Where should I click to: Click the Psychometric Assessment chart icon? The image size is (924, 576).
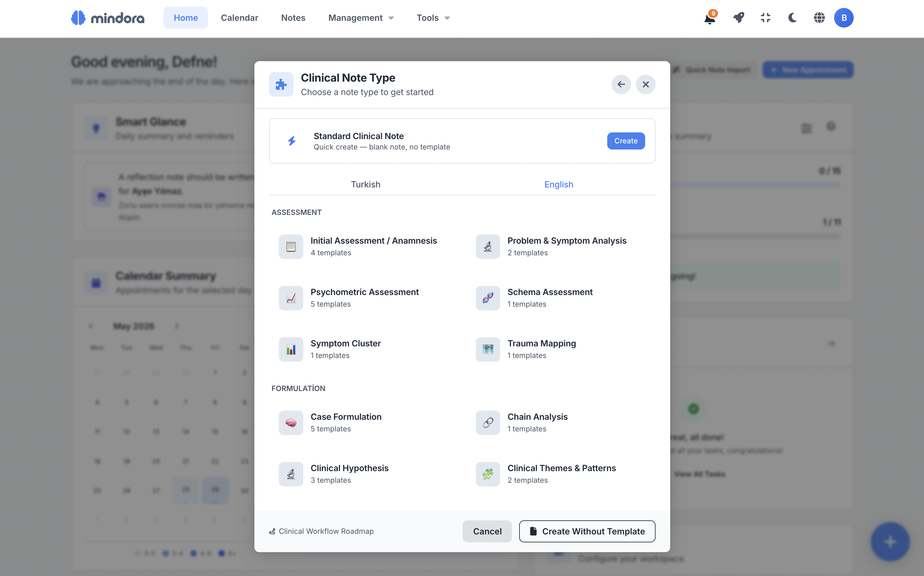click(x=291, y=298)
